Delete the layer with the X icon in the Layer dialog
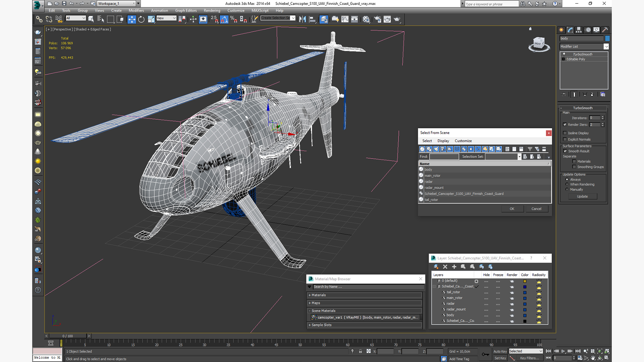Viewport: 644px width, 362px height. tap(445, 267)
